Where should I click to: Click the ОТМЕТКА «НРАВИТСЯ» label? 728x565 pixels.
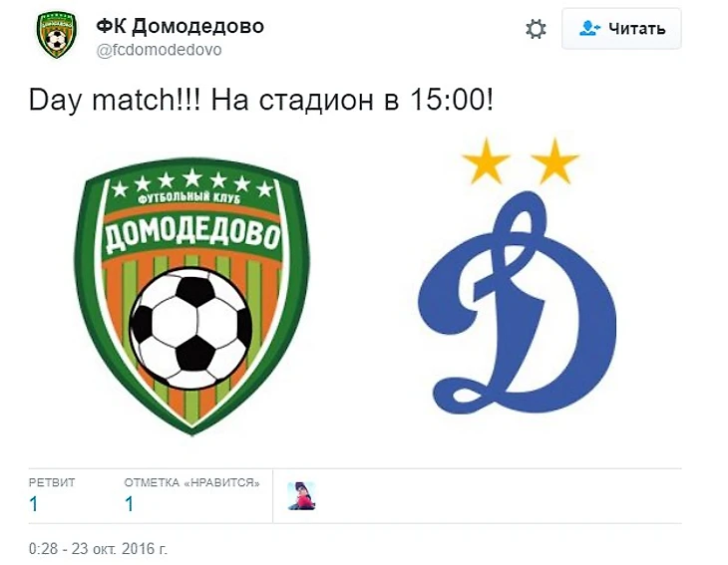tap(191, 482)
